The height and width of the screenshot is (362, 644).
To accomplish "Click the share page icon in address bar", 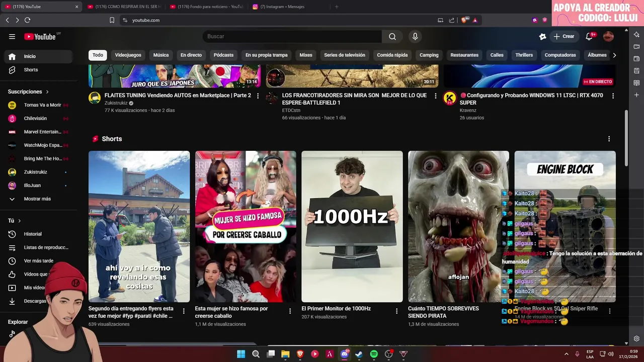I will tap(451, 20).
